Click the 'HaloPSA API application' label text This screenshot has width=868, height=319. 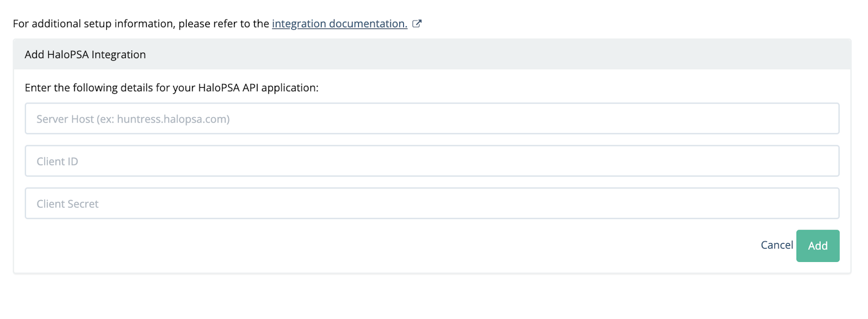tap(258, 88)
